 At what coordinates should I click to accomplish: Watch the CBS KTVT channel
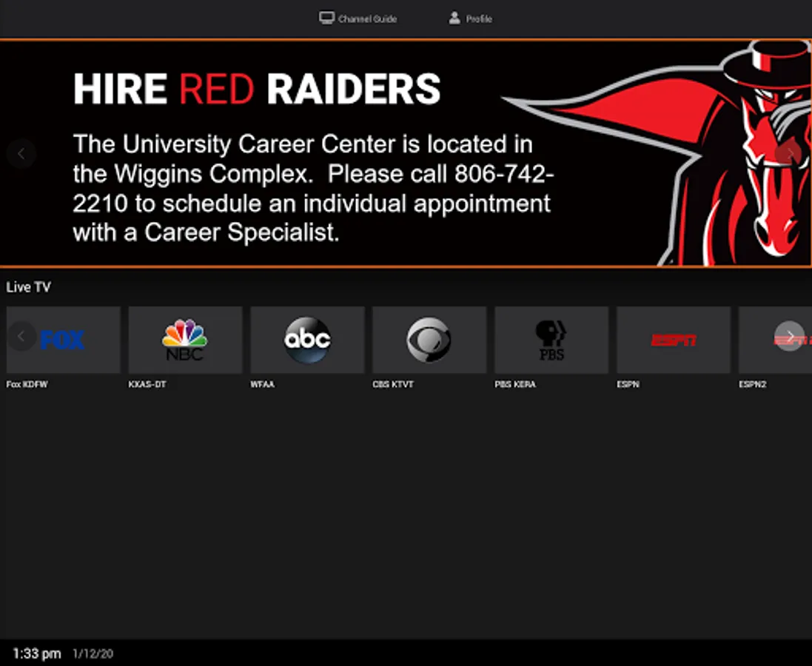(x=429, y=339)
